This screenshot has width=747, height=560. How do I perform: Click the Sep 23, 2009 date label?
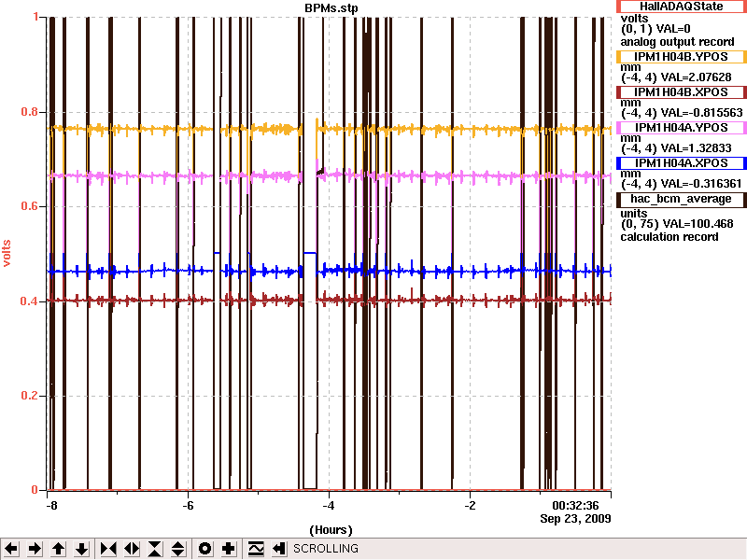pyautogui.click(x=575, y=518)
